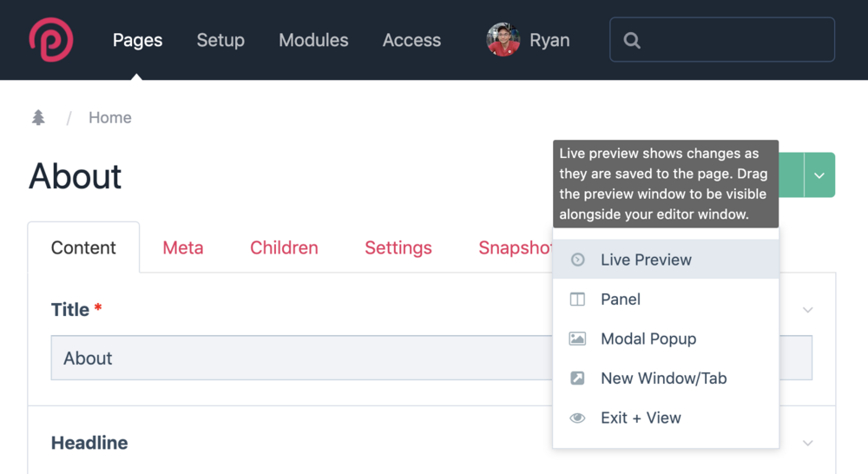Click the Live Preview clock icon

pyautogui.click(x=577, y=260)
